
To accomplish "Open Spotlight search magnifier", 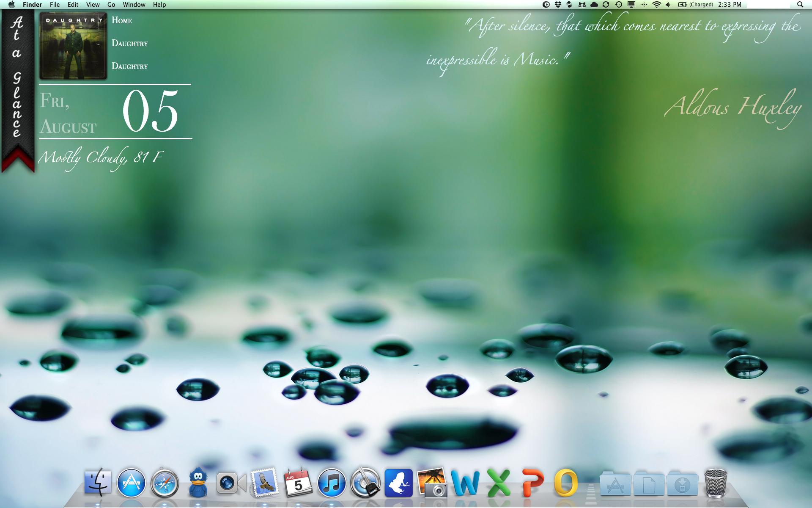I will [x=800, y=5].
